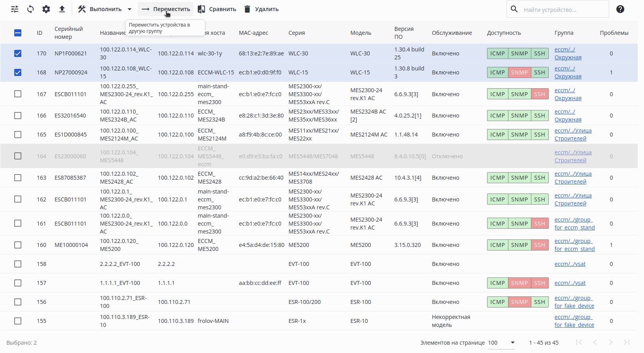Toggle the select-all checkbox in the header

(x=18, y=33)
